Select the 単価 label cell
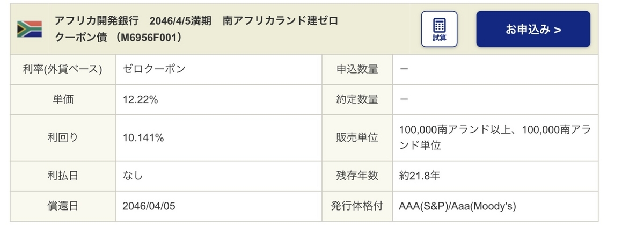The width and height of the screenshot is (644, 225). 63,99
